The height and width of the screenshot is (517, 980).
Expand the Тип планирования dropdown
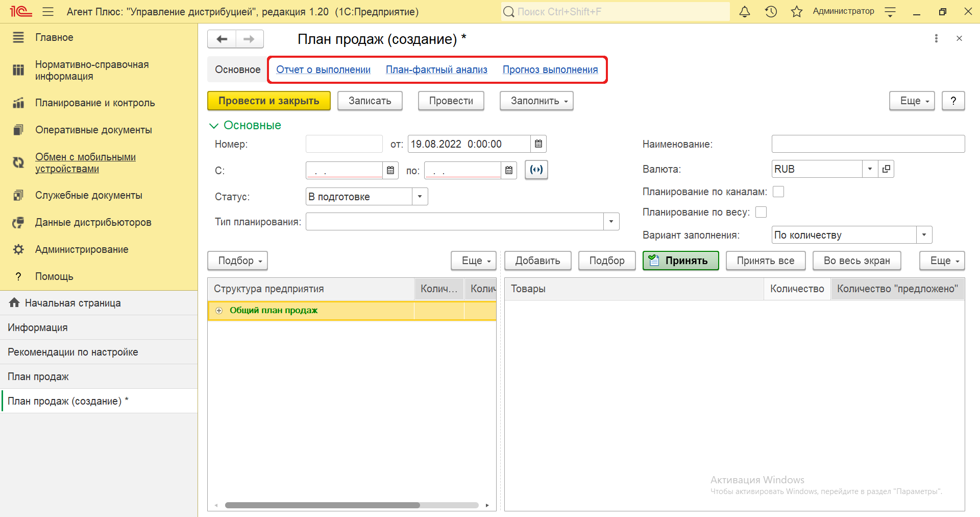click(x=611, y=222)
